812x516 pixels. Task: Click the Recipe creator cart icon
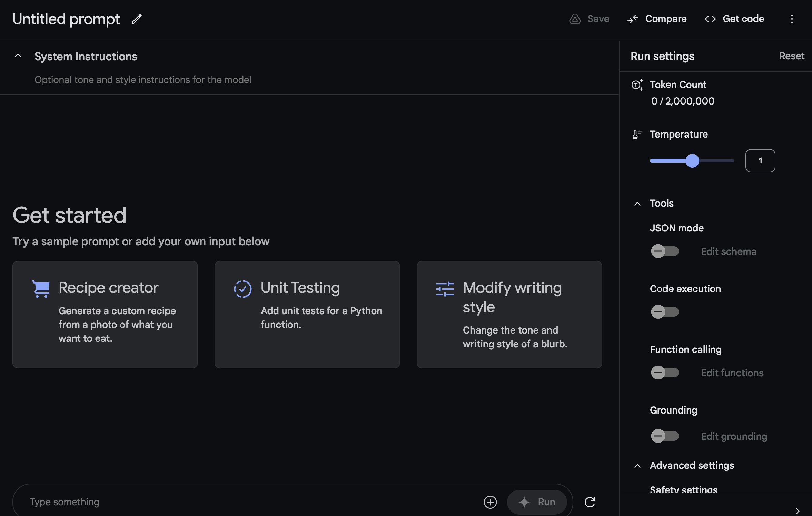pyautogui.click(x=41, y=288)
